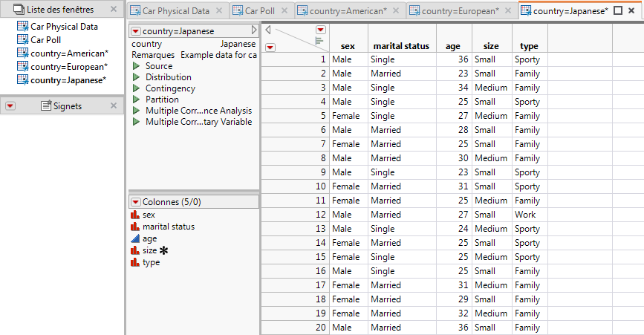Screen dimensions: 644x335
Task: Close the country=American* tab
Action: [x=397, y=11]
